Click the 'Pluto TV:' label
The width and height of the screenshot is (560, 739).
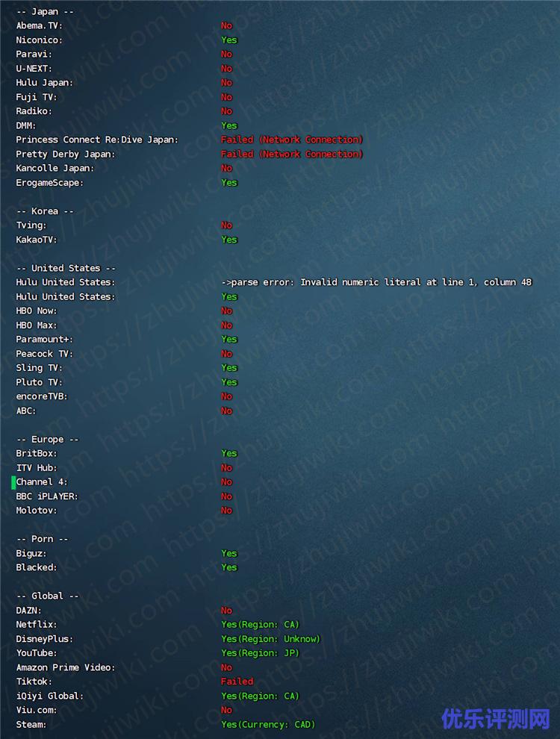39,382
